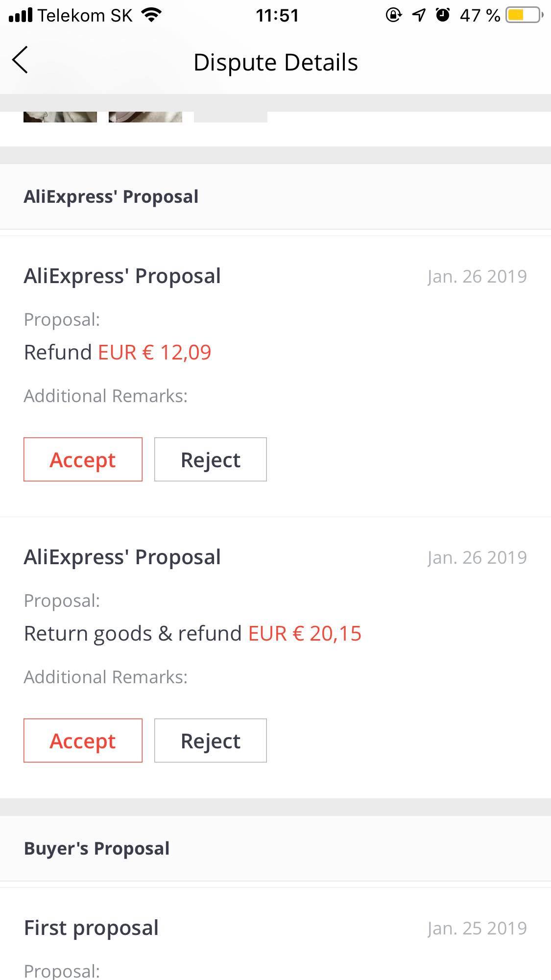Tap the battery indicator icon
Image resolution: width=551 pixels, height=980 pixels.
524,15
